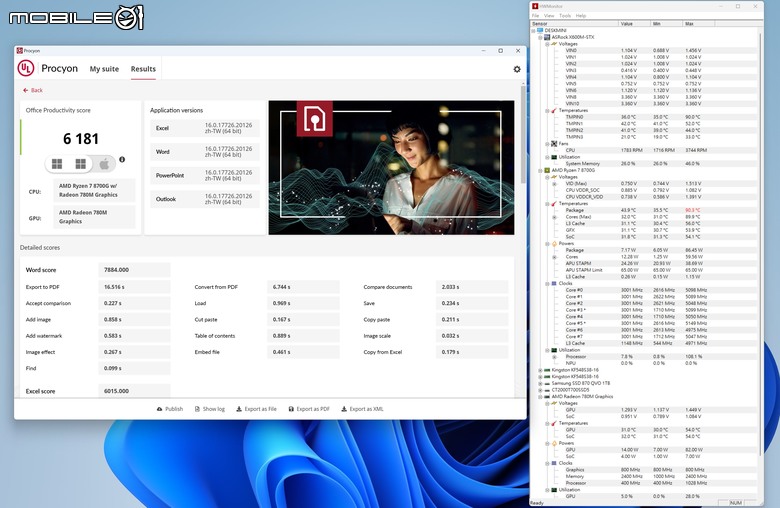
Task: Click the Office Productivity score 6 181
Action: (81, 139)
